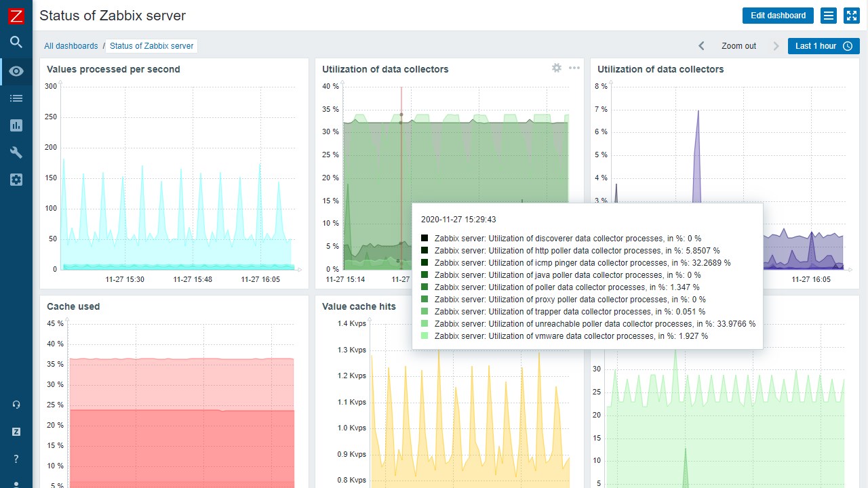Click Utilization of data collectors title beside gear icon
The height and width of the screenshot is (488, 868).
tap(385, 69)
